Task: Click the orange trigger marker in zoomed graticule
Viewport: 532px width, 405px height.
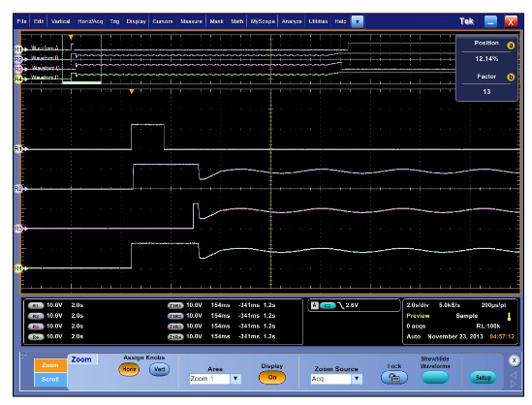Action: pos(132,92)
